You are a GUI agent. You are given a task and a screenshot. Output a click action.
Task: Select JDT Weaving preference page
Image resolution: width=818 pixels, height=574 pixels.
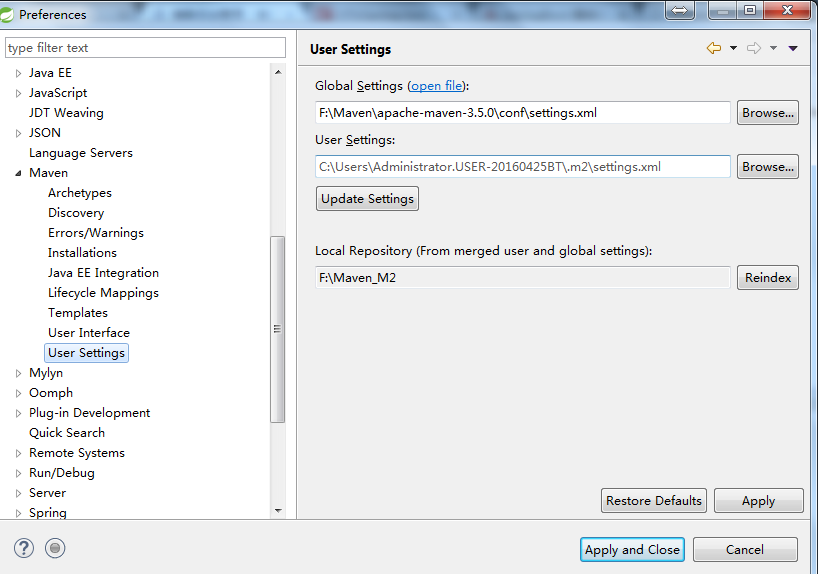(66, 113)
